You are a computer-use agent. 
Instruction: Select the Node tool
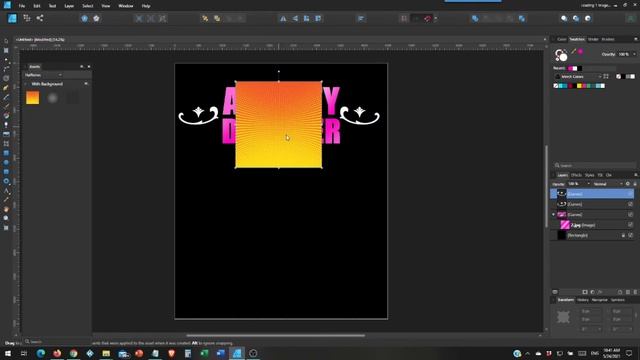6,60
